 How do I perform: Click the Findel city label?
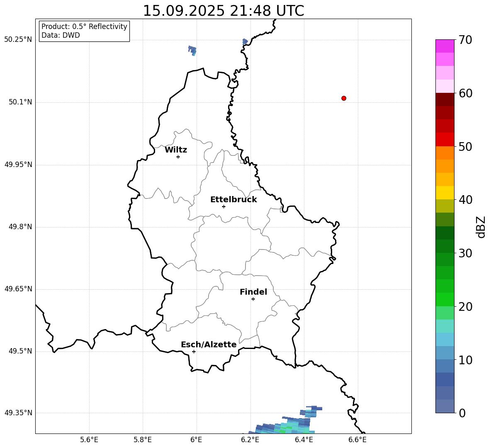point(253,292)
